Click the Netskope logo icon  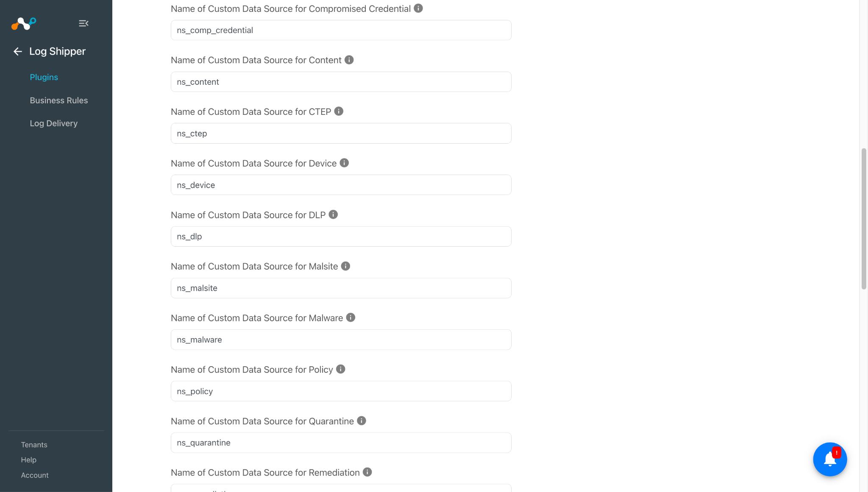tap(24, 23)
